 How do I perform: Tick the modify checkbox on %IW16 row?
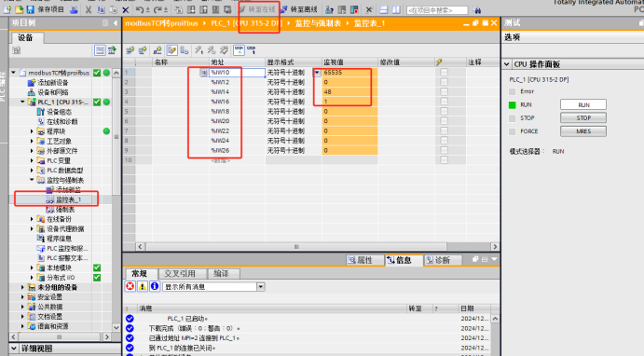444,102
